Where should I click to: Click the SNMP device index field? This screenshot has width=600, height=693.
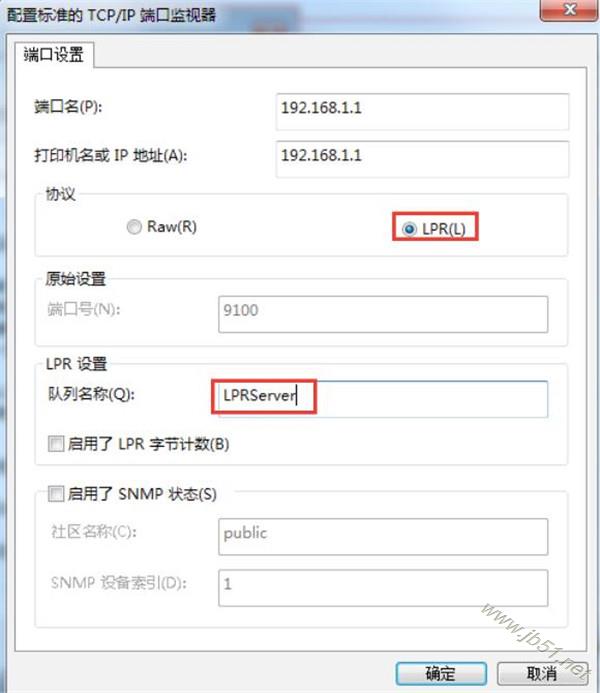383,588
